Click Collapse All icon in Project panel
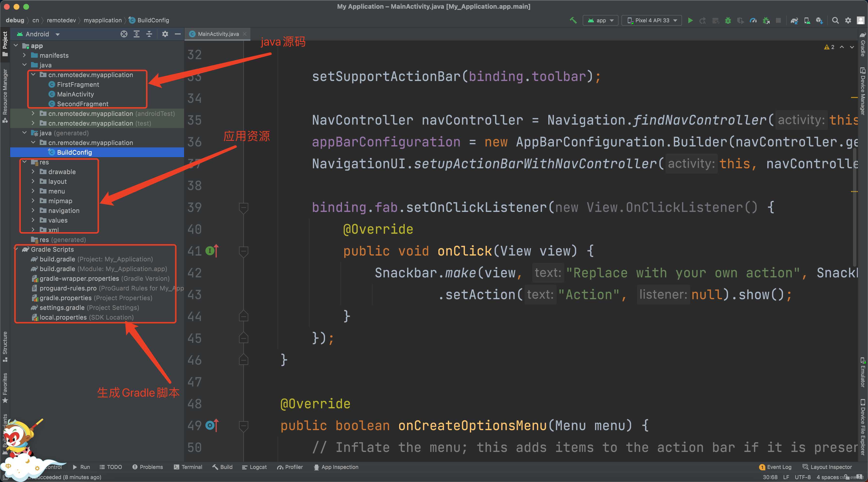This screenshot has height=482, width=868. [149, 34]
